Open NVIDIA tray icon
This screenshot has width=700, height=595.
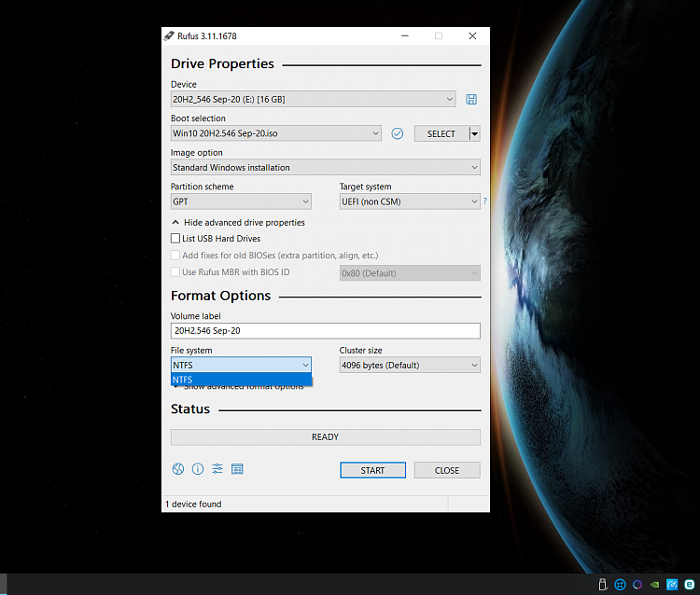tap(654, 585)
